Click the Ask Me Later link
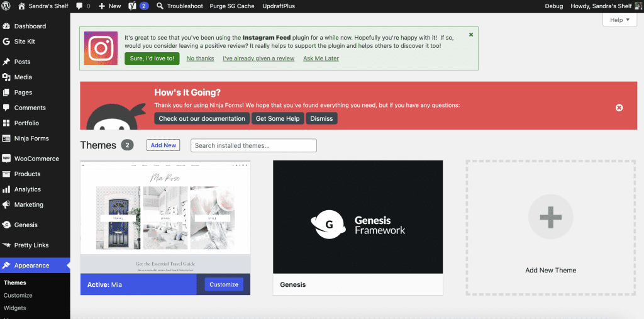This screenshot has height=319, width=644. point(321,59)
